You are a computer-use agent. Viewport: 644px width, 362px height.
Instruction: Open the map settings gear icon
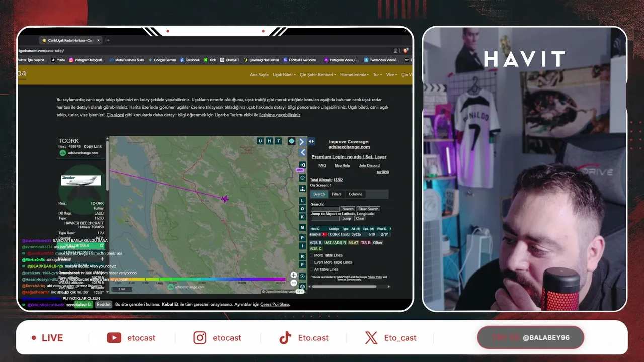click(x=302, y=178)
